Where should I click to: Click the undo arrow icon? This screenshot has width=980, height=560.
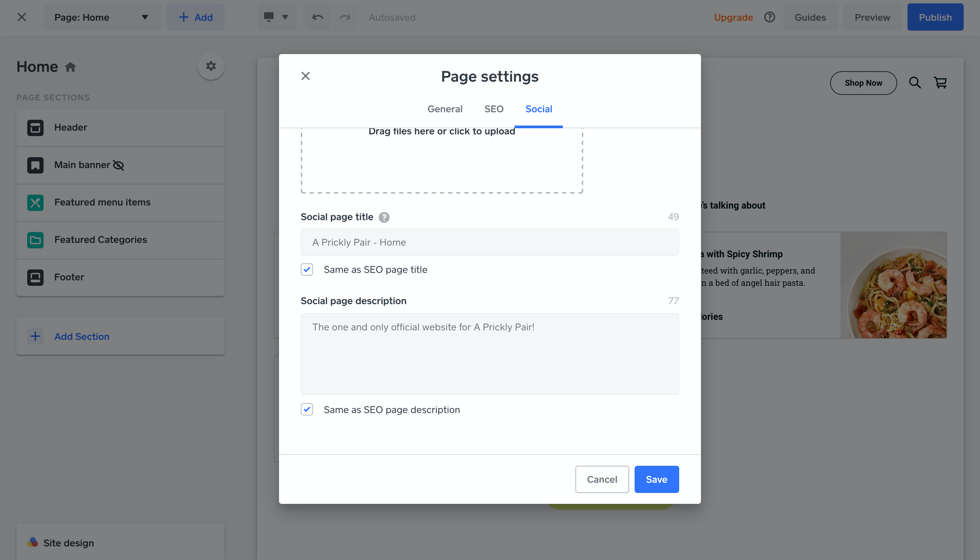click(318, 17)
